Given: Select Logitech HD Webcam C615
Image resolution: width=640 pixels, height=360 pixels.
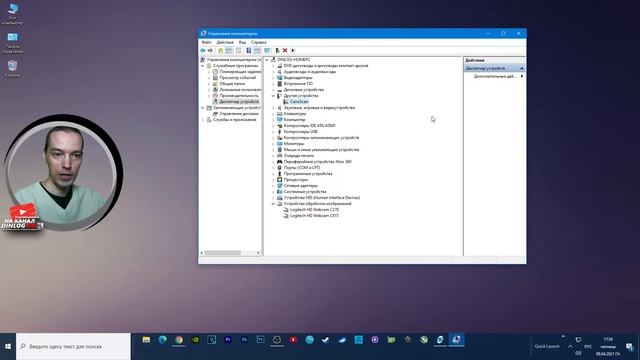Looking at the screenshot, I should pyautogui.click(x=314, y=216).
